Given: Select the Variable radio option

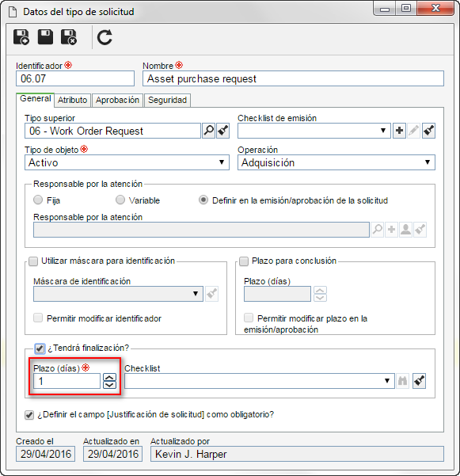Looking at the screenshot, I should (120, 200).
